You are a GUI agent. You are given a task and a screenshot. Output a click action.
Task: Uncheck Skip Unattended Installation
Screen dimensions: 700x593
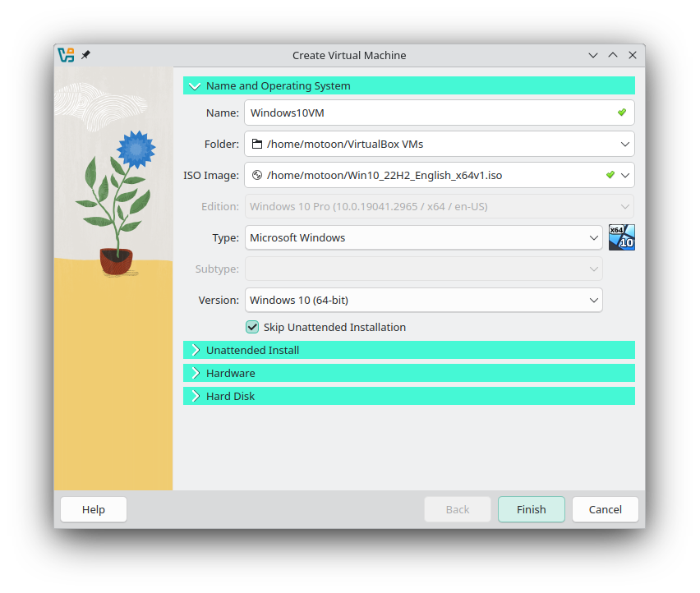[252, 327]
